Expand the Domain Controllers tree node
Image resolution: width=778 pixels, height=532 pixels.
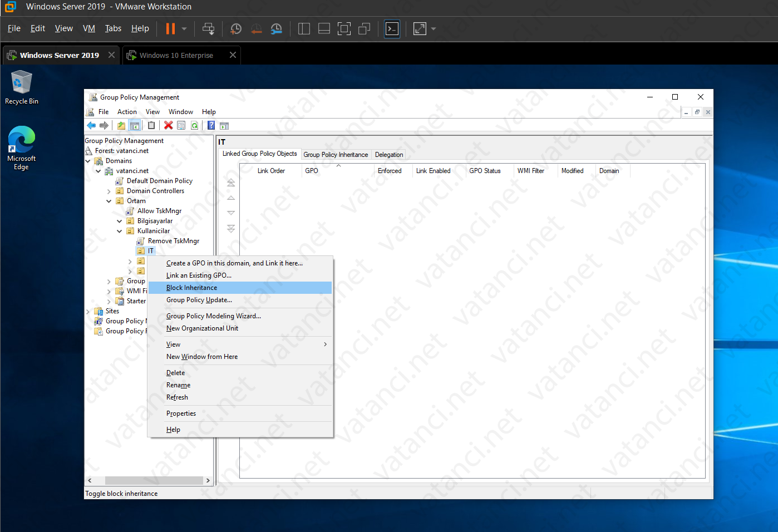[109, 190]
